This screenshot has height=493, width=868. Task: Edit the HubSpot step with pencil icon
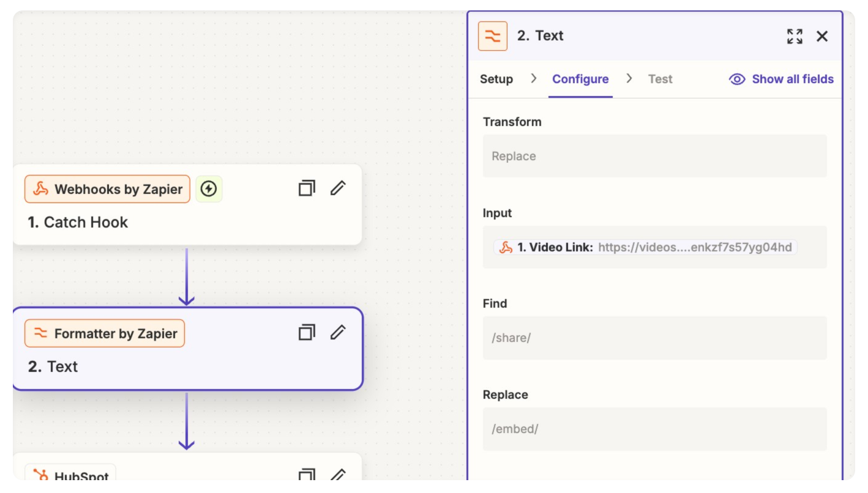pos(338,475)
